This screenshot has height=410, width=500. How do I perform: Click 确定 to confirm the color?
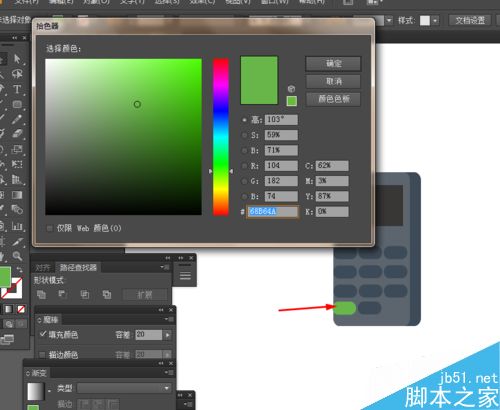[x=333, y=63]
